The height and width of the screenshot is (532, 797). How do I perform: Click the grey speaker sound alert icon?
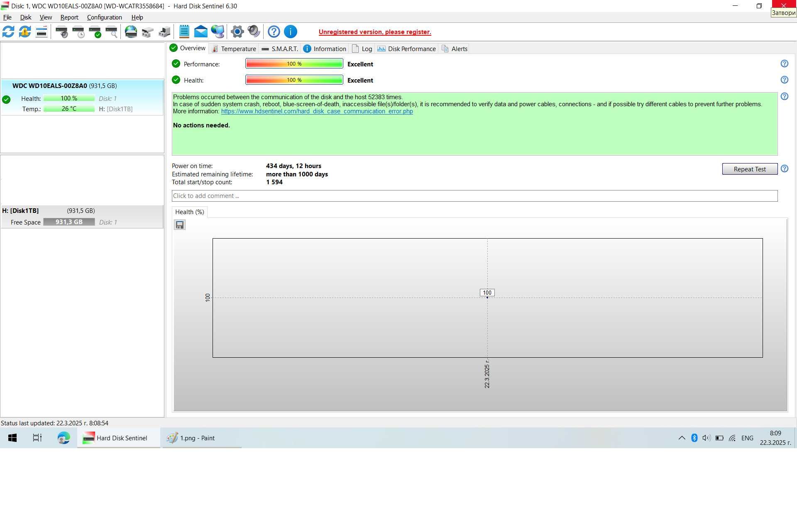(x=254, y=32)
